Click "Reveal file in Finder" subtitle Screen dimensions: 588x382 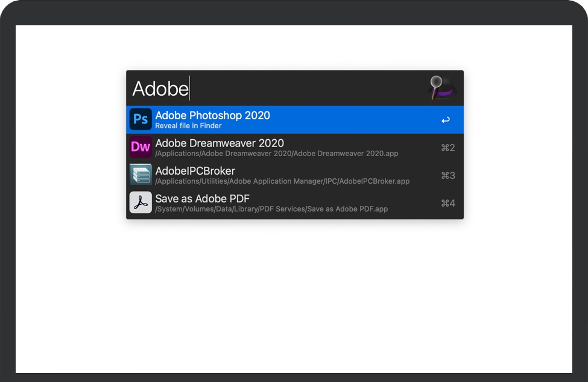coord(188,126)
